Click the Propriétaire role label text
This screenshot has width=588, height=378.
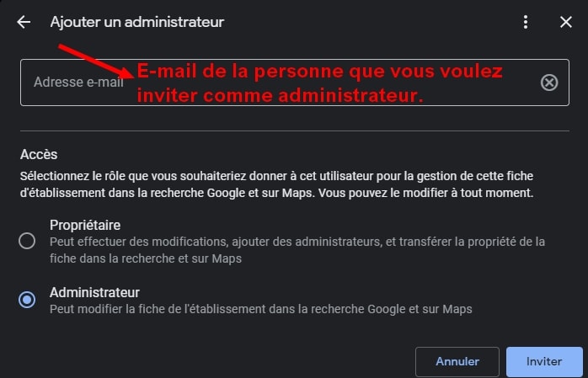tap(85, 225)
